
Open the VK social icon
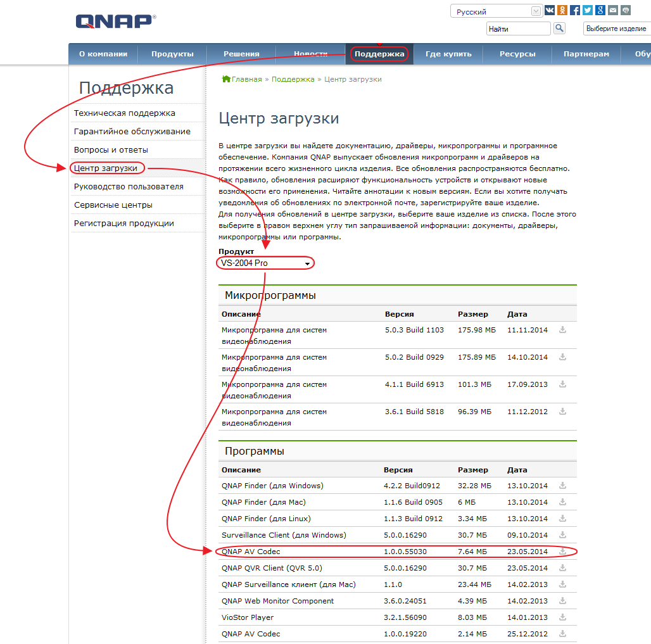coord(549,10)
